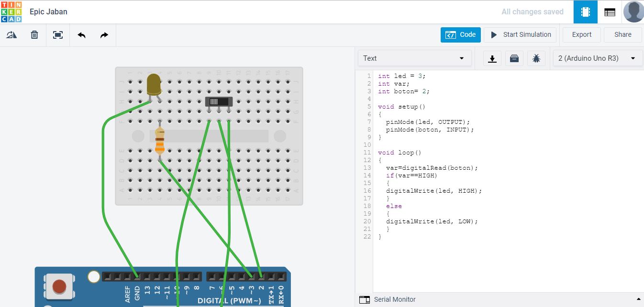644x307 pixels.
Task: Click on 'void loop()' in the code
Action: [x=400, y=153]
